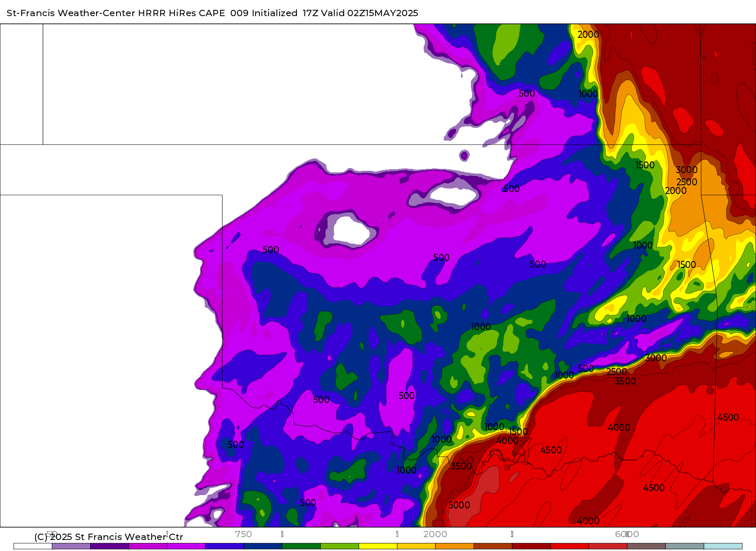This screenshot has width=756, height=551.
Task: Select the rust brown legend swatch
Action: click(x=493, y=546)
